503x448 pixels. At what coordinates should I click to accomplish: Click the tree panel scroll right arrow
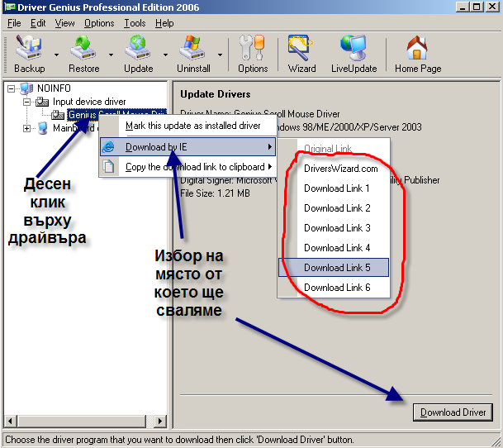tap(160, 421)
